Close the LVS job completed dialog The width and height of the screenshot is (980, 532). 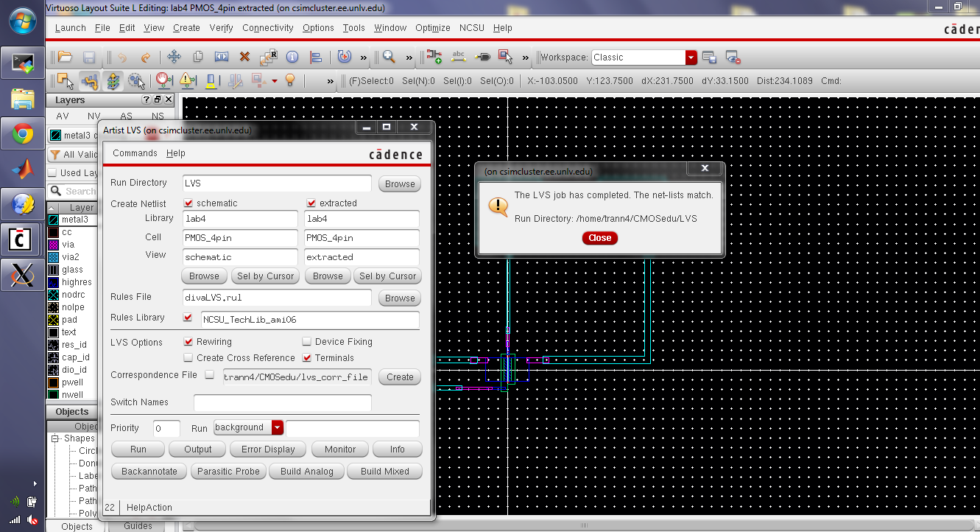click(599, 238)
